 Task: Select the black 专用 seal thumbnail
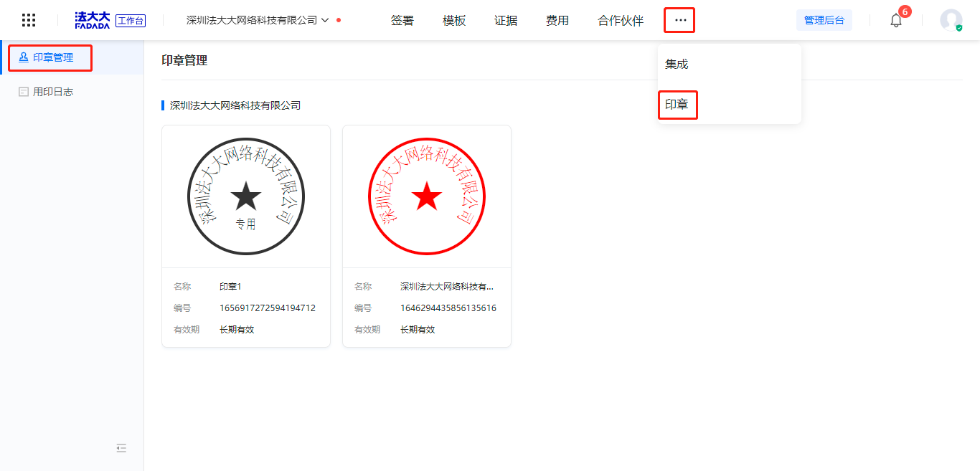pyautogui.click(x=246, y=196)
